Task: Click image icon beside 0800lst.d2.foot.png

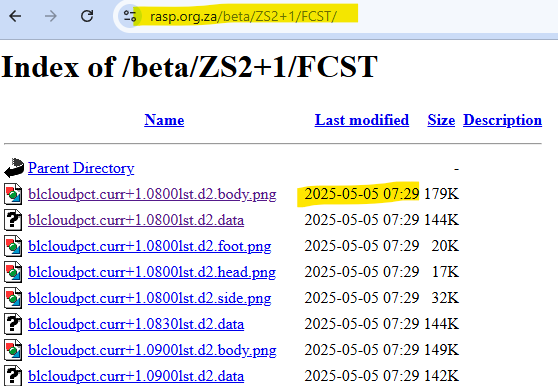Action: pyautogui.click(x=13, y=246)
